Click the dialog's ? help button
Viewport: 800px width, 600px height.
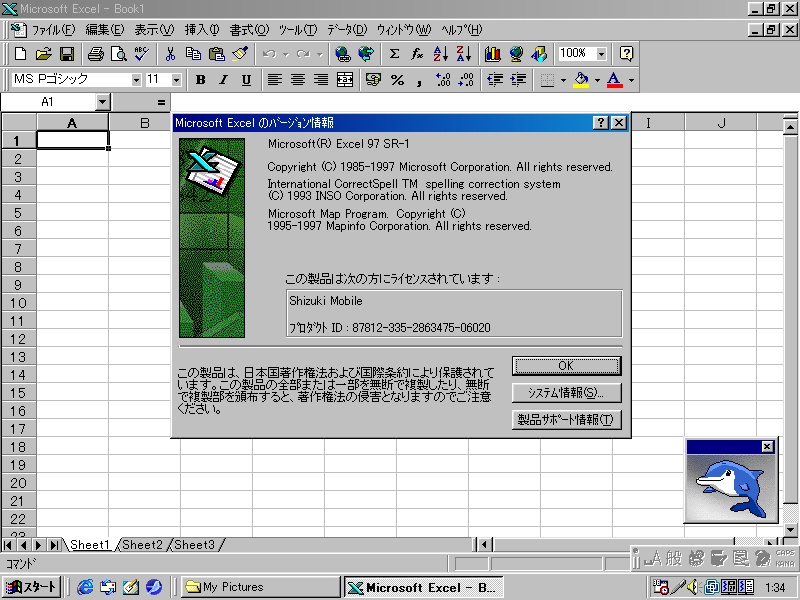pyautogui.click(x=601, y=122)
